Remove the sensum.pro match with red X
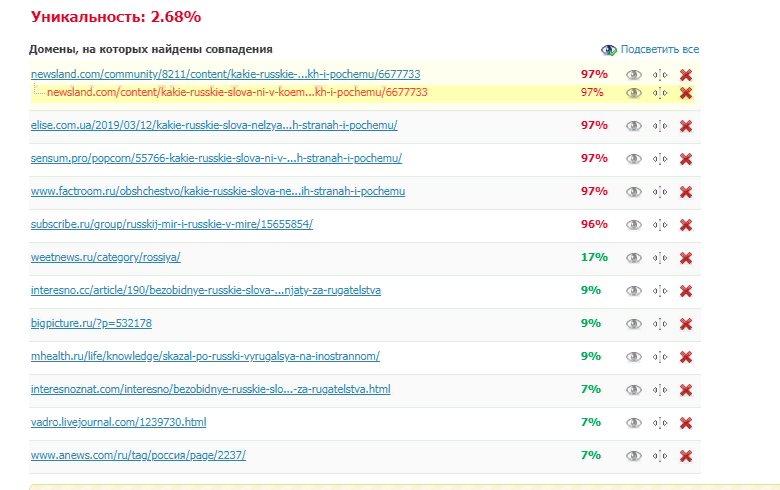 point(686,159)
